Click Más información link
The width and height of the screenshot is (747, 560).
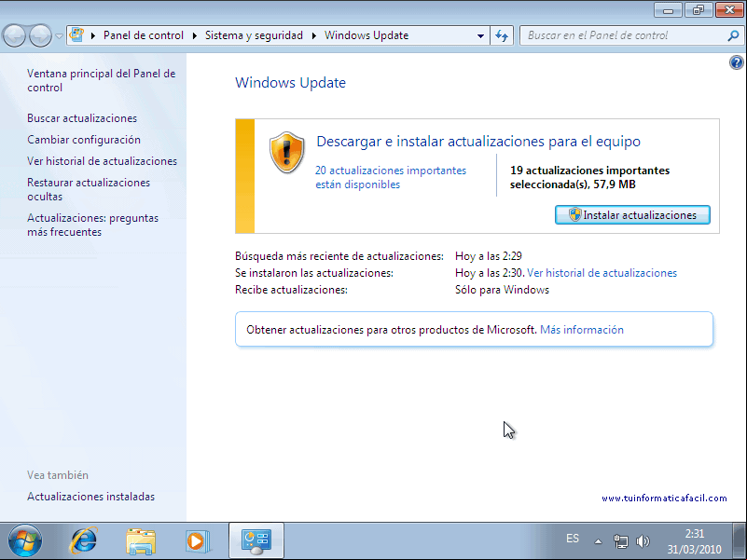coord(582,330)
